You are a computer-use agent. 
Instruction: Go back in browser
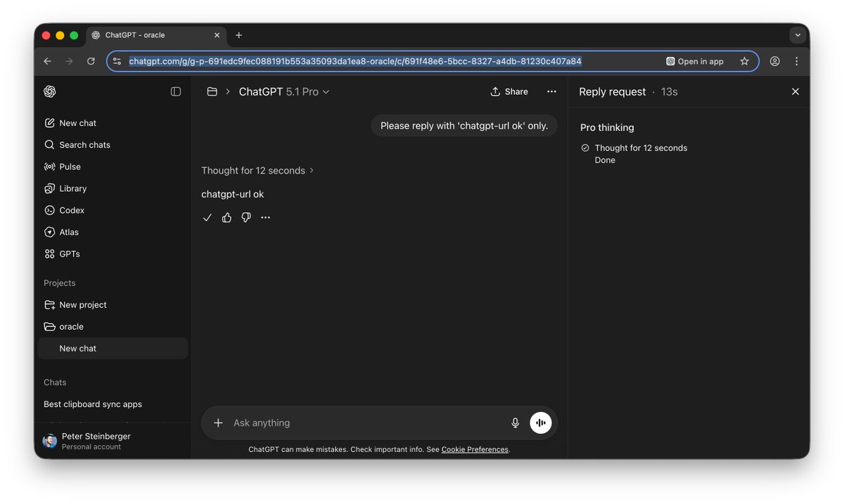[47, 61]
